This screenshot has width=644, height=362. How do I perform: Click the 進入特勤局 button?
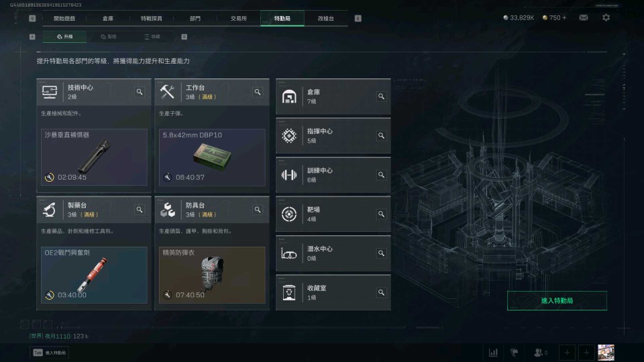[x=557, y=301]
